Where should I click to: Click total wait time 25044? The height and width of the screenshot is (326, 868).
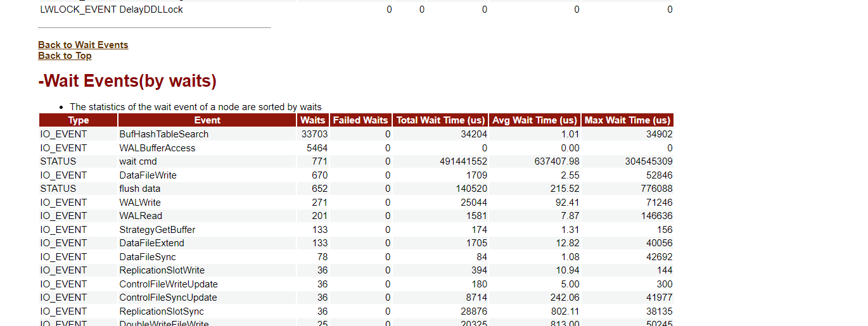(474, 203)
